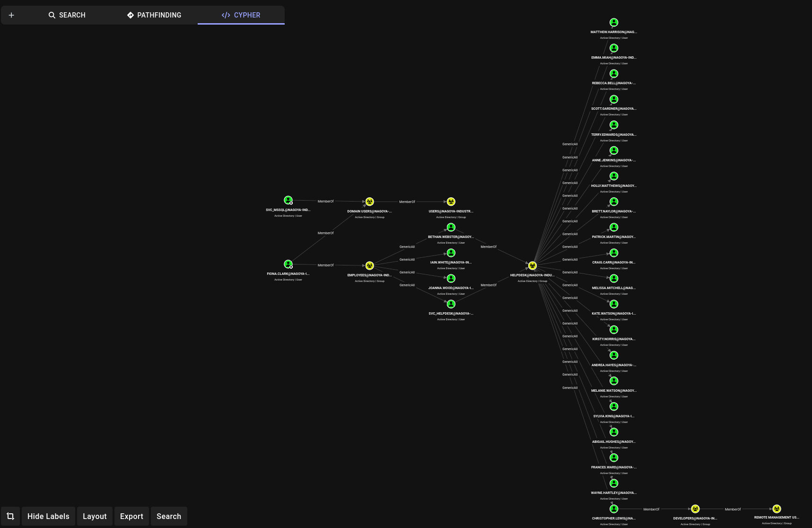Image resolution: width=812 pixels, height=528 pixels.
Task: Open a new tab with plus icon
Action: (x=11, y=15)
